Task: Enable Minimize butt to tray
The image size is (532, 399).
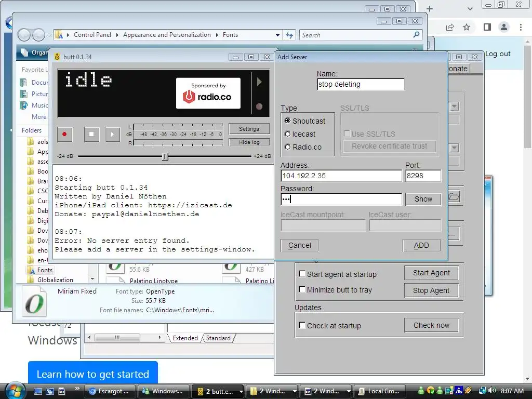Action: pos(302,289)
